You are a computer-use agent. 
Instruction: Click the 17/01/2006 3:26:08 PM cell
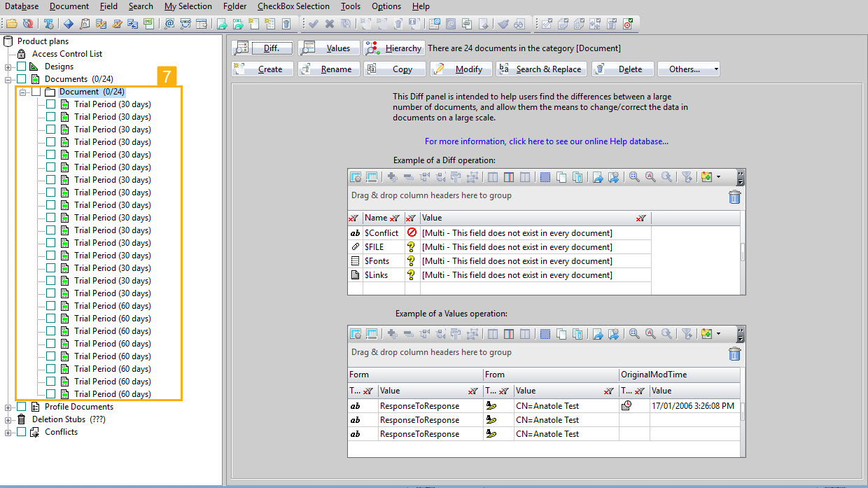click(695, 406)
